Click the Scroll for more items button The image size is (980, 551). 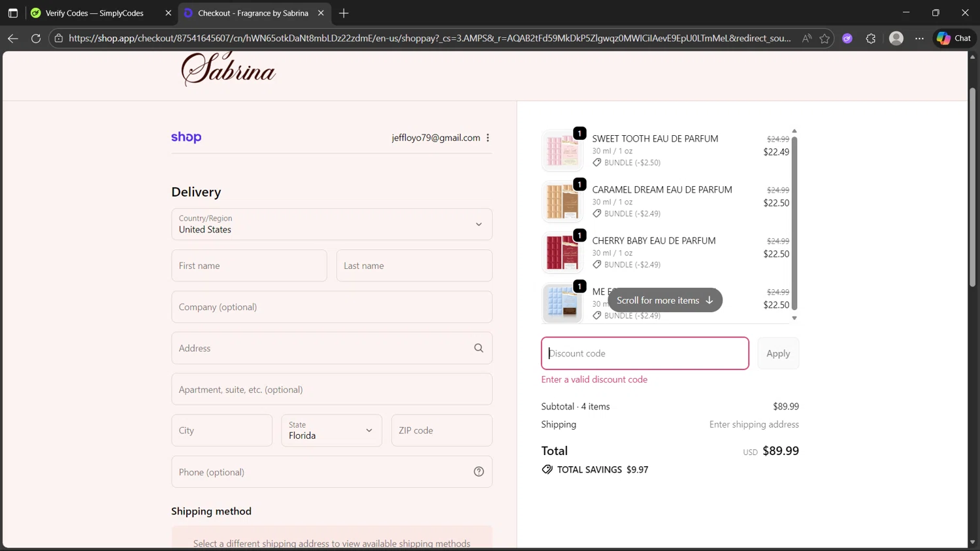coord(665,300)
